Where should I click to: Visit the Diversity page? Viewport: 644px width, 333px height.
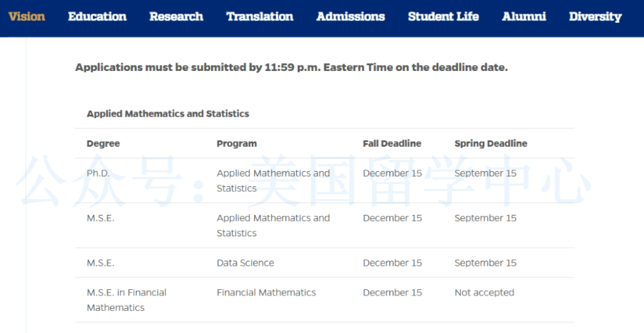click(x=595, y=16)
